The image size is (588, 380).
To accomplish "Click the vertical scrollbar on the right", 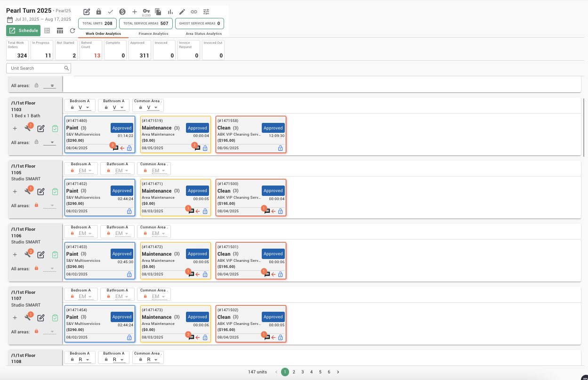I will 584,127.
